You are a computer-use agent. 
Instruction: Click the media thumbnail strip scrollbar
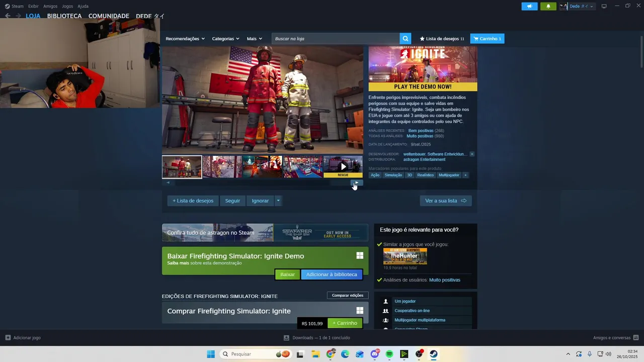point(262,183)
